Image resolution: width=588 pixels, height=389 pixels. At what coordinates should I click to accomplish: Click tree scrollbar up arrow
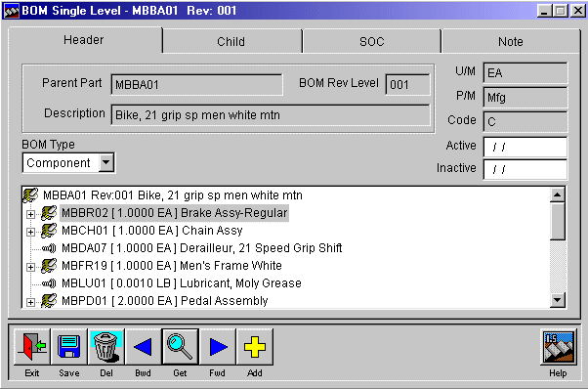click(558, 194)
